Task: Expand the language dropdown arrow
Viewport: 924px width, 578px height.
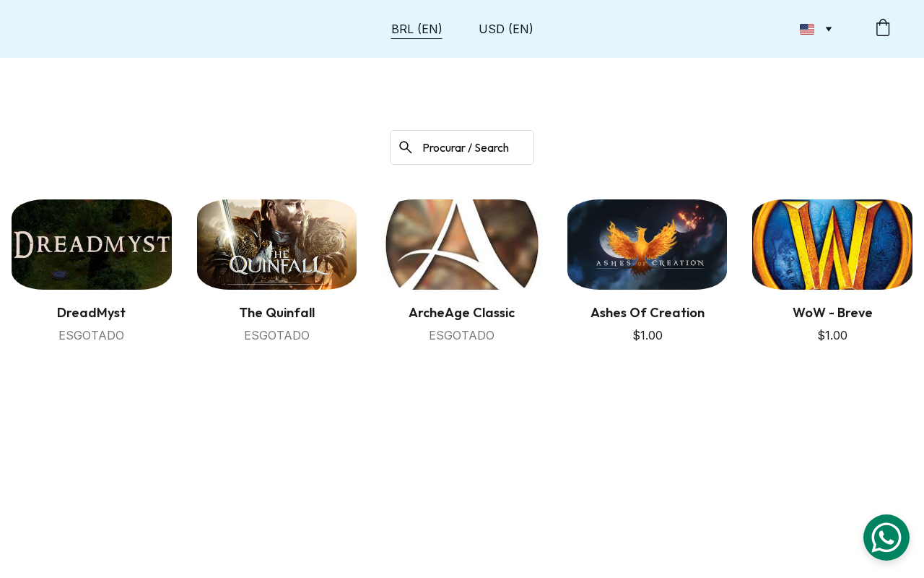Action: point(829,29)
